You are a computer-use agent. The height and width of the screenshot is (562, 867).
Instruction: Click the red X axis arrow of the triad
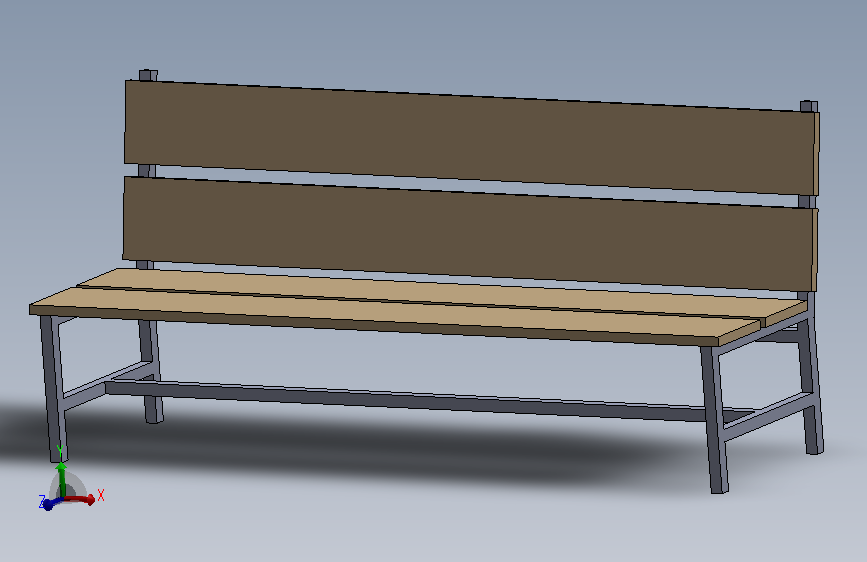80,499
